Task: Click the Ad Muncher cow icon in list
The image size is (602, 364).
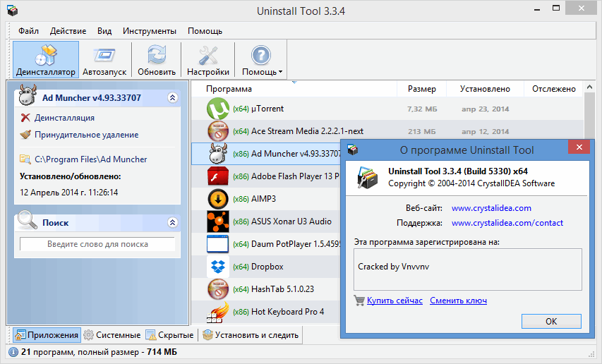Action: point(218,153)
